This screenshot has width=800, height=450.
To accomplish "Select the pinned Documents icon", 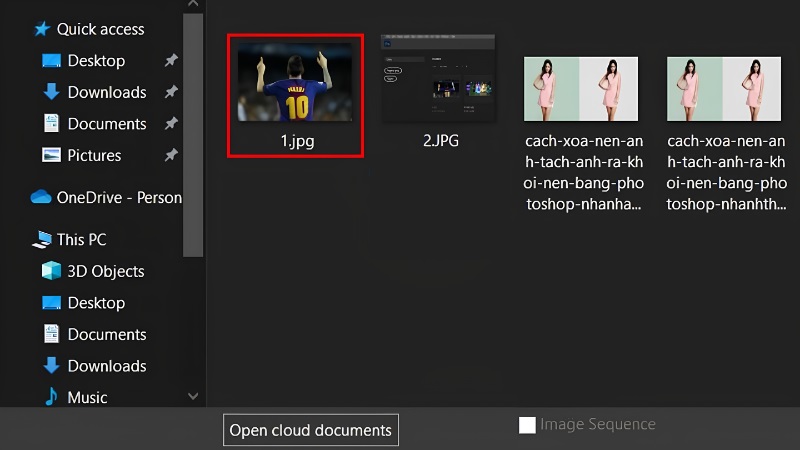I will (51, 123).
